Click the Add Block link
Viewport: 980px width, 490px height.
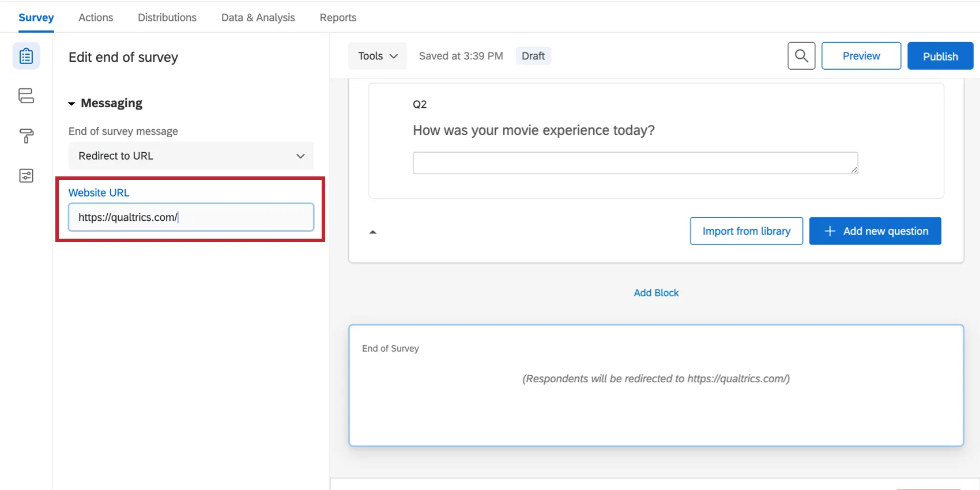coord(656,293)
